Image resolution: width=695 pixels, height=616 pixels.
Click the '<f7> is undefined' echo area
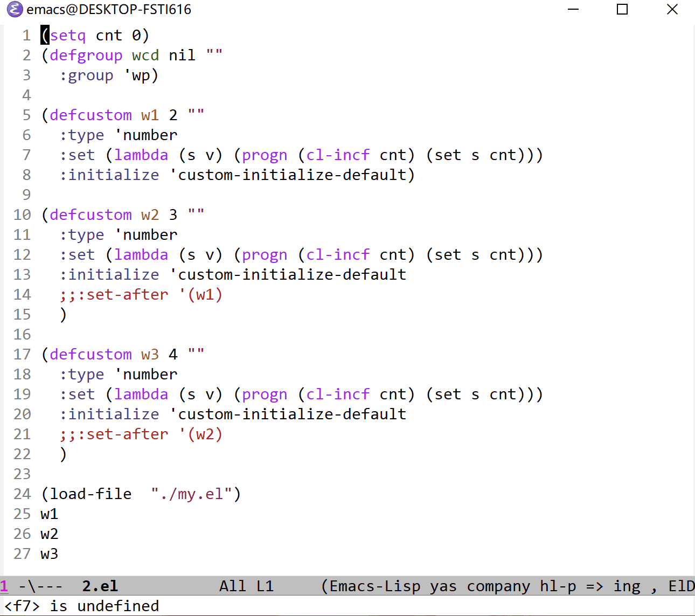tap(81, 606)
